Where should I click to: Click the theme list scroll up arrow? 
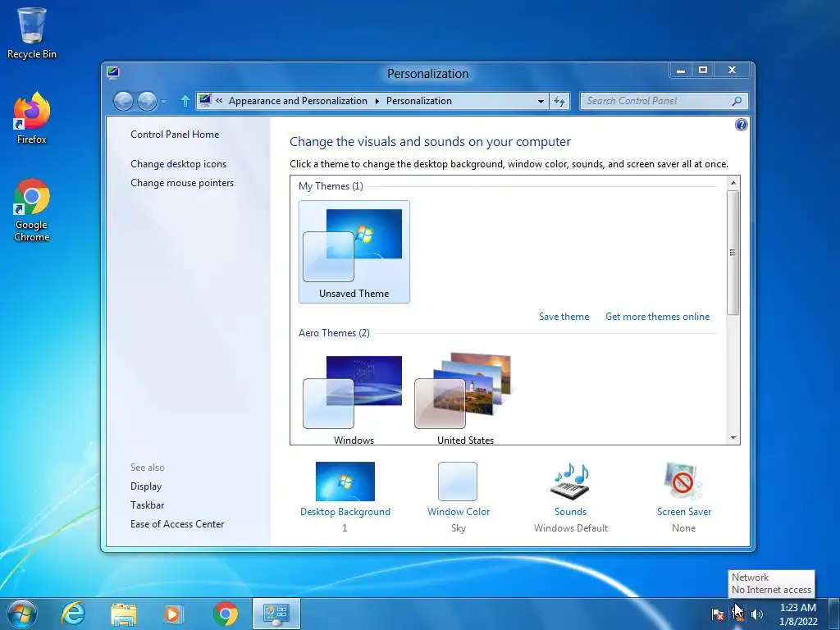(x=733, y=183)
